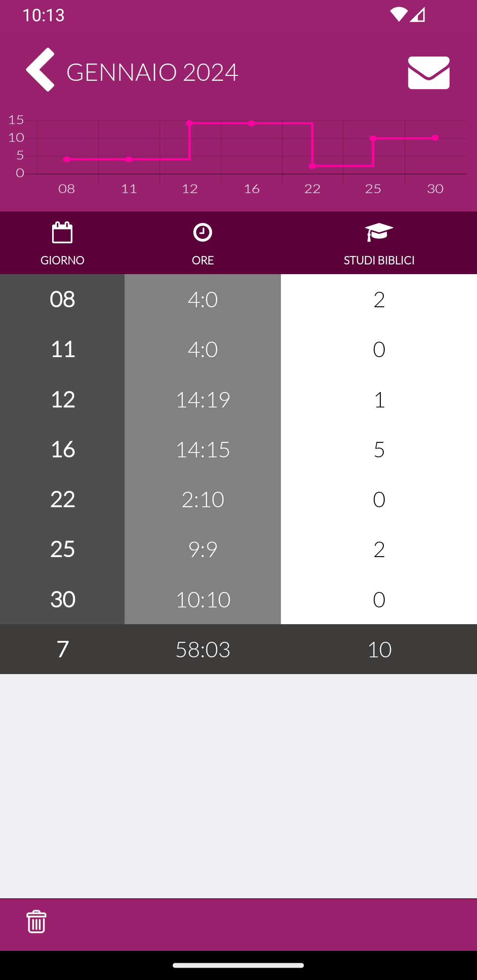The width and height of the screenshot is (477, 980).
Task: Tap the calendar GIORNO icon
Action: tap(62, 233)
